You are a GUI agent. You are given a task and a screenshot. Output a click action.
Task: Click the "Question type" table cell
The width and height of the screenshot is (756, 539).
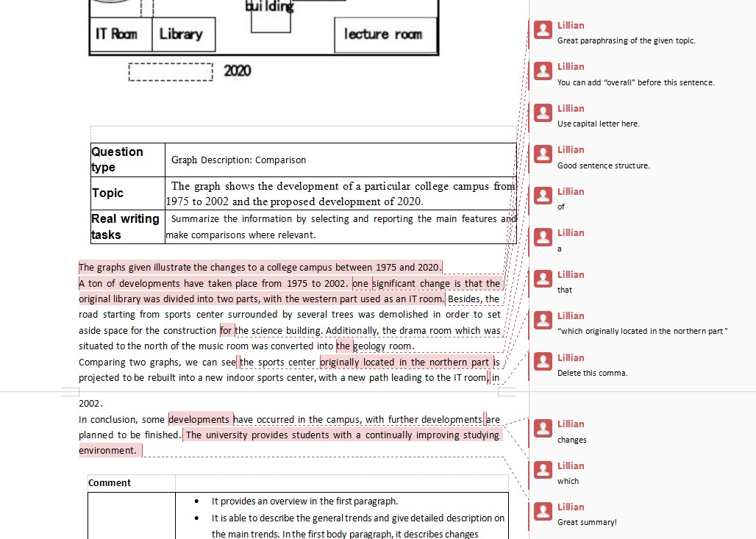point(128,160)
